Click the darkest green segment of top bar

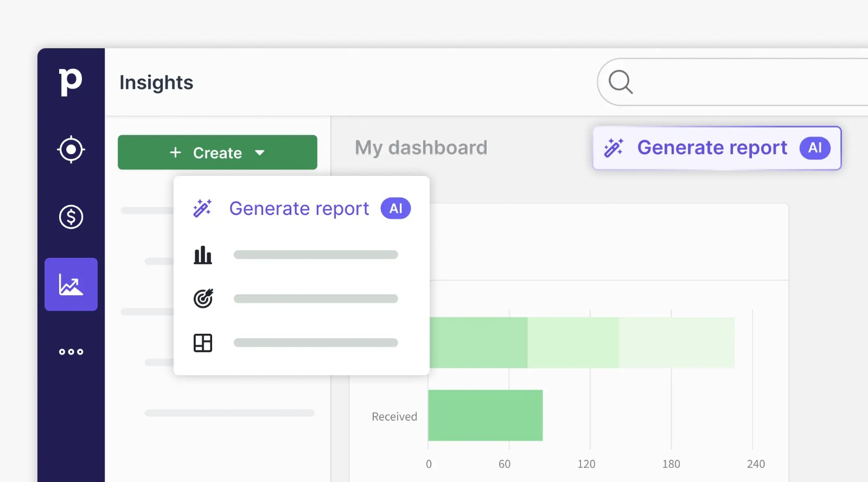(478, 343)
